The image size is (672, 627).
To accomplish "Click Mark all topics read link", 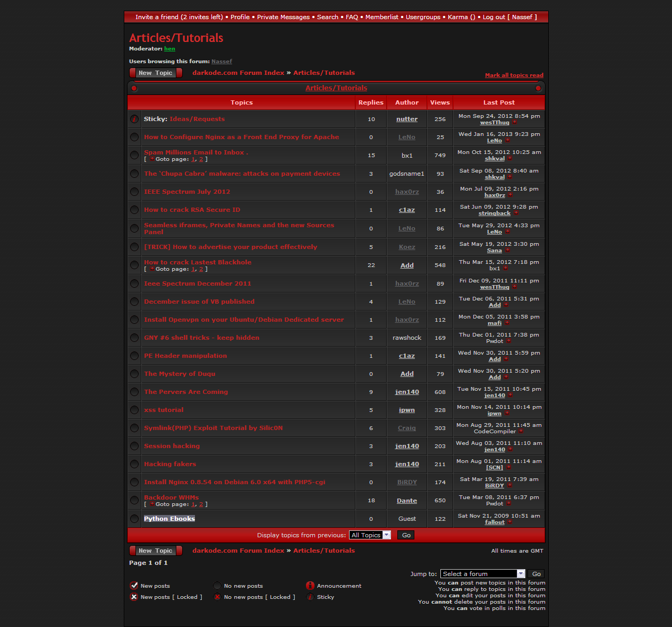I will pos(514,75).
